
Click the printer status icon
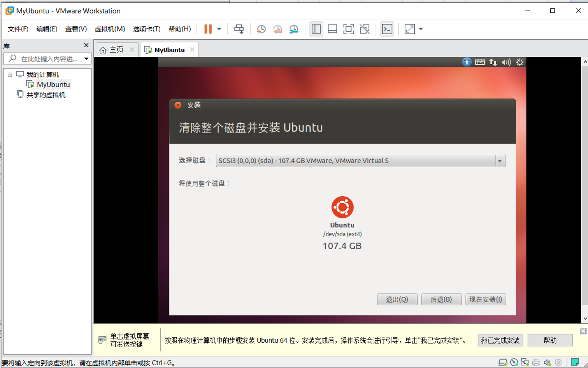(536, 362)
